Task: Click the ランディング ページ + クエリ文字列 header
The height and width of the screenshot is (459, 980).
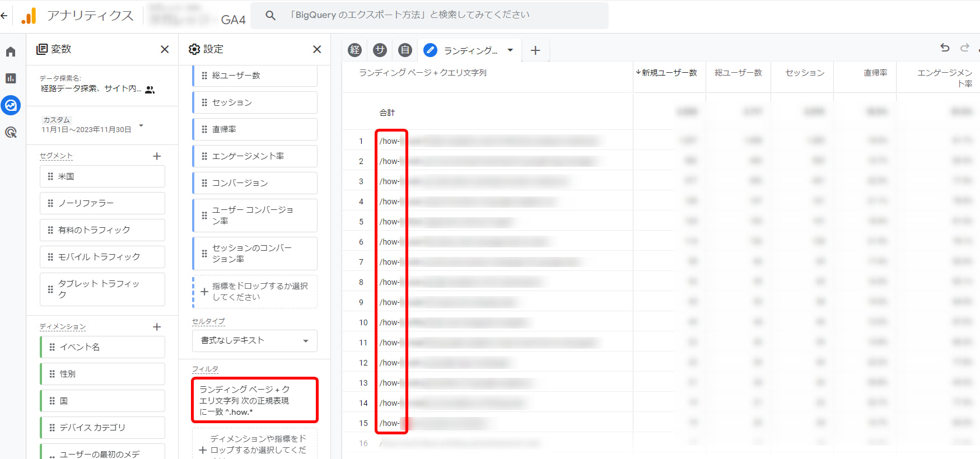Action: [423, 73]
